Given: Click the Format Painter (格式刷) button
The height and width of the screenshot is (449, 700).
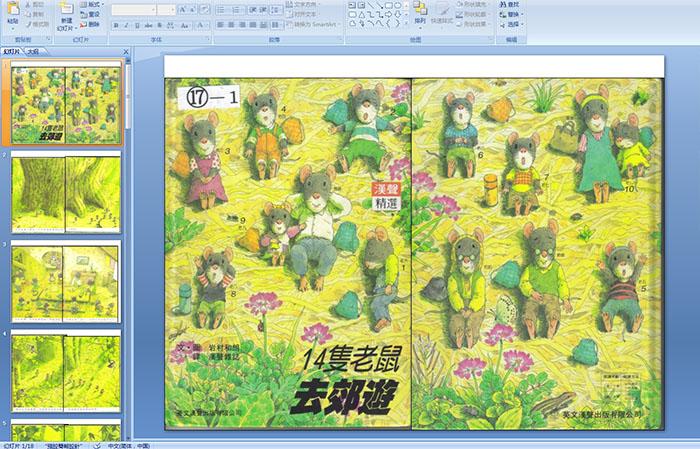Looking at the screenshot, I should (x=37, y=24).
